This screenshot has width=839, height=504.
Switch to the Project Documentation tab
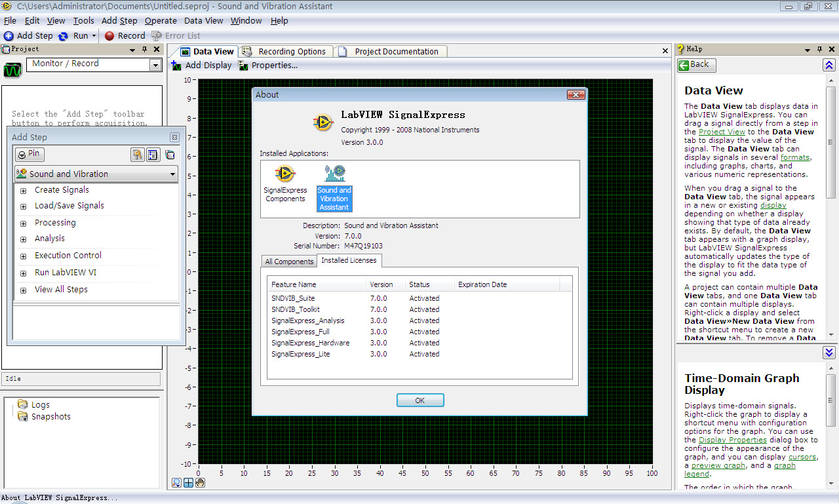coord(391,51)
